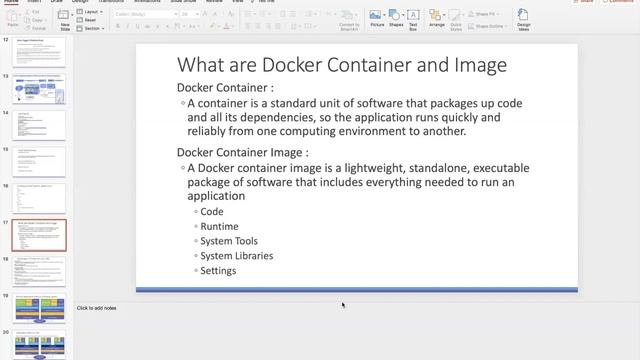The width and height of the screenshot is (640, 360).
Task: Select slide 19 thumbnail
Action: [x=39, y=309]
